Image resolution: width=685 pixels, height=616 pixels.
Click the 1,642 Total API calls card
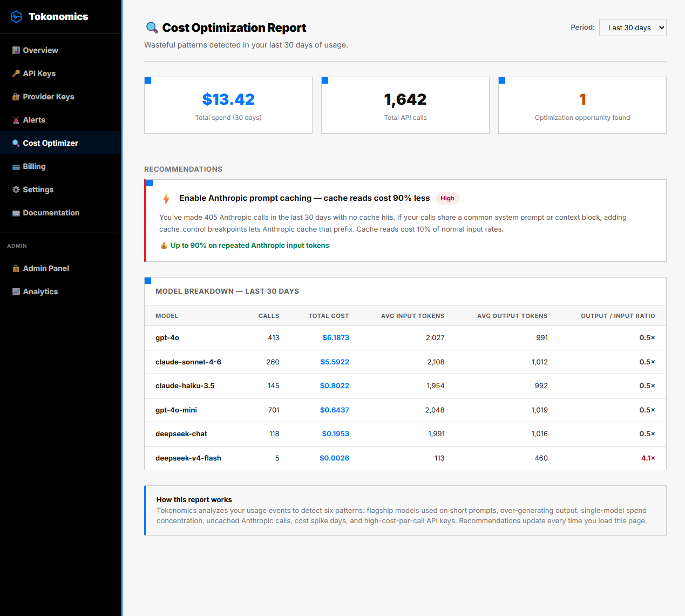tap(405, 105)
